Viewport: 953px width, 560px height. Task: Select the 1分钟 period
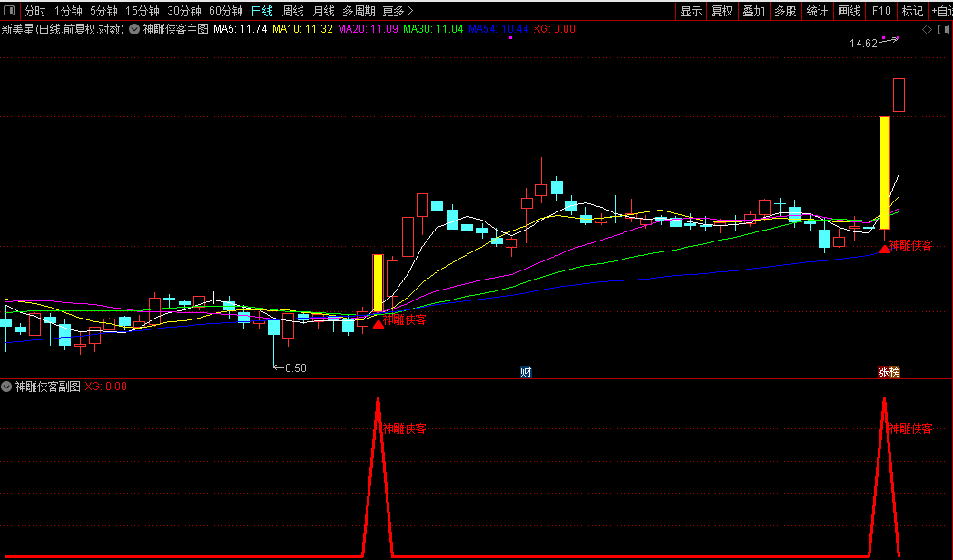click(68, 11)
